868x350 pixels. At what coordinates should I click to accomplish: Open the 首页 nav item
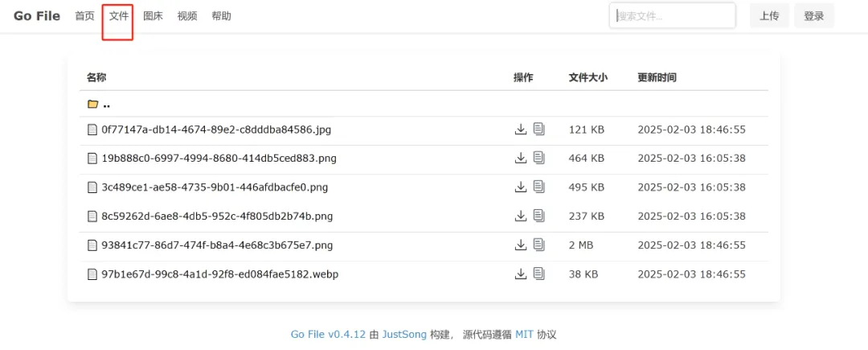coord(84,16)
